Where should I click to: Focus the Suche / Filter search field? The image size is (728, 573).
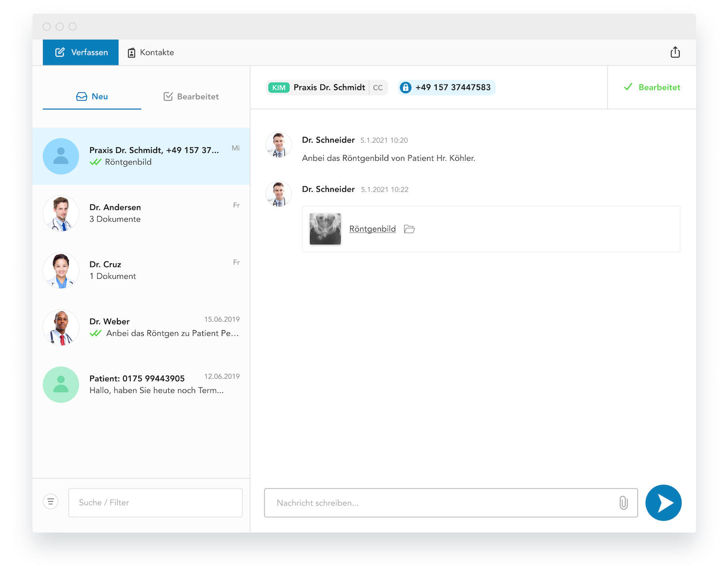point(155,503)
